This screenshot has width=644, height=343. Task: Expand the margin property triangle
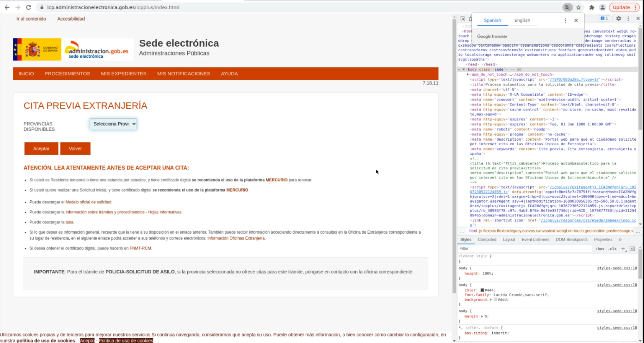482,317
